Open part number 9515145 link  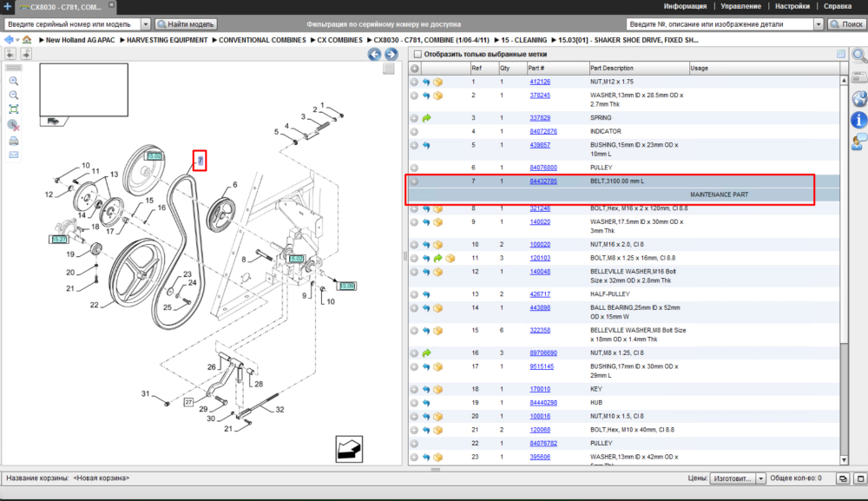[x=542, y=366]
